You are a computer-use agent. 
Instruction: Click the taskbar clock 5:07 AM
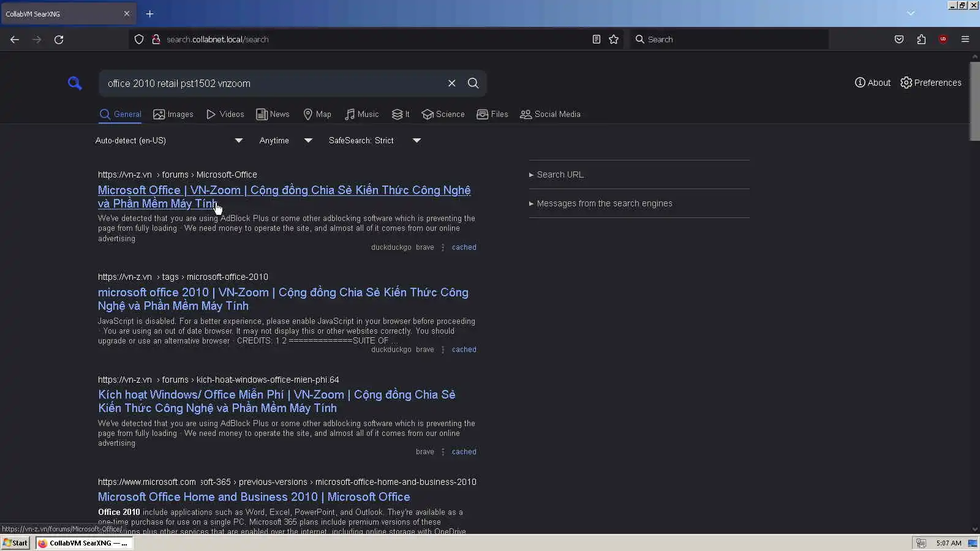click(x=949, y=543)
